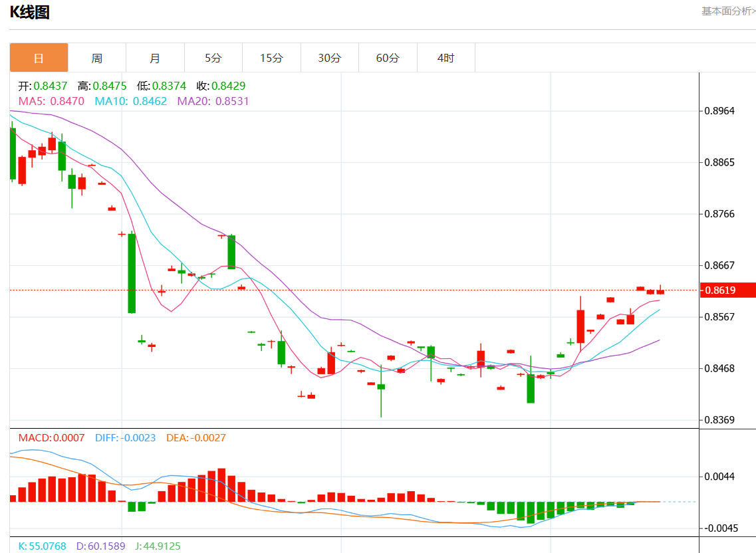Select the 日 daily chart tab

pyautogui.click(x=39, y=58)
